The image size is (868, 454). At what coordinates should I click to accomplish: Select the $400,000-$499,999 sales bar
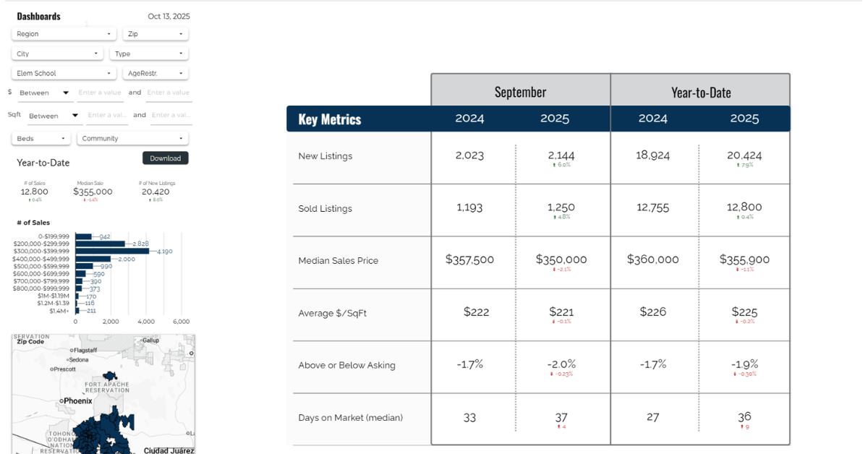tap(93, 259)
